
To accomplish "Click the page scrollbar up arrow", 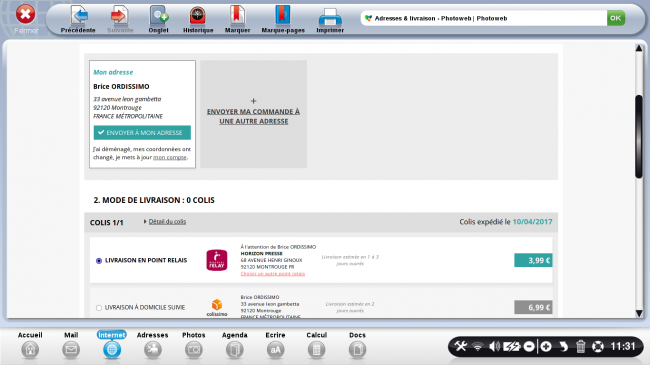I will (x=639, y=49).
